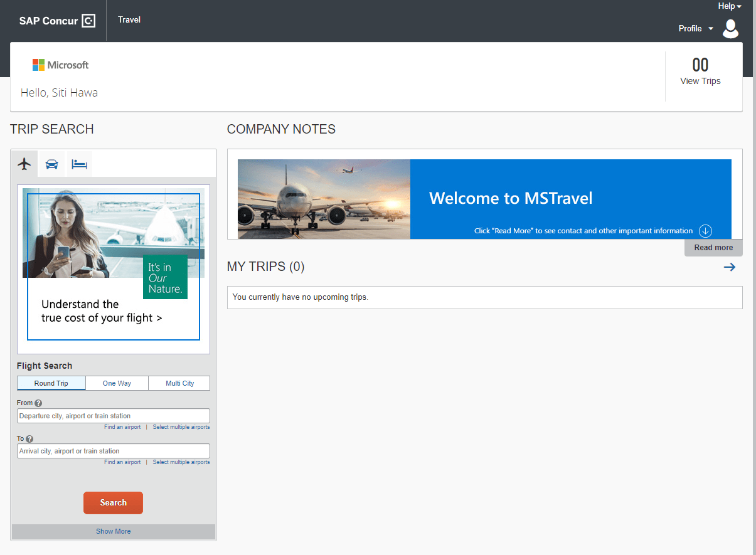
Task: Click the MY TRIPS (0) heading
Action: click(265, 267)
